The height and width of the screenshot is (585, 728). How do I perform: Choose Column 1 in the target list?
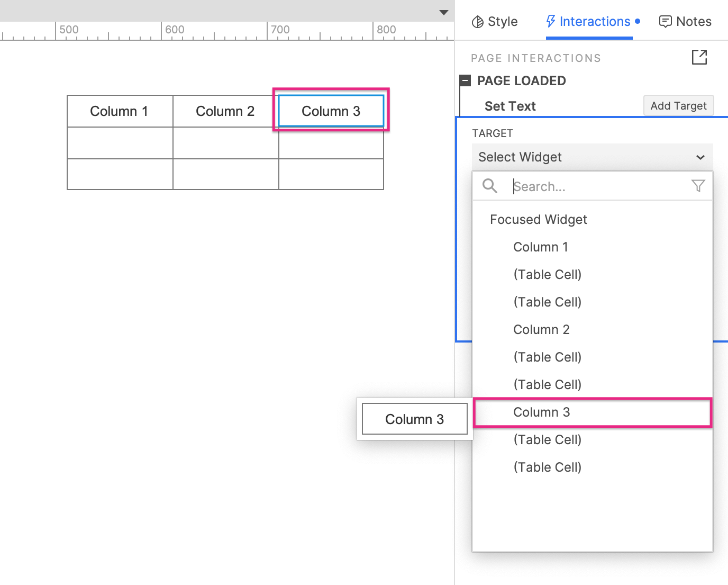pos(541,247)
